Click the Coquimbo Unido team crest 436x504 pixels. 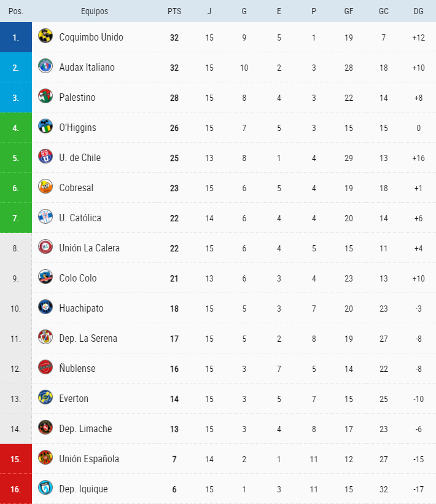(45, 36)
